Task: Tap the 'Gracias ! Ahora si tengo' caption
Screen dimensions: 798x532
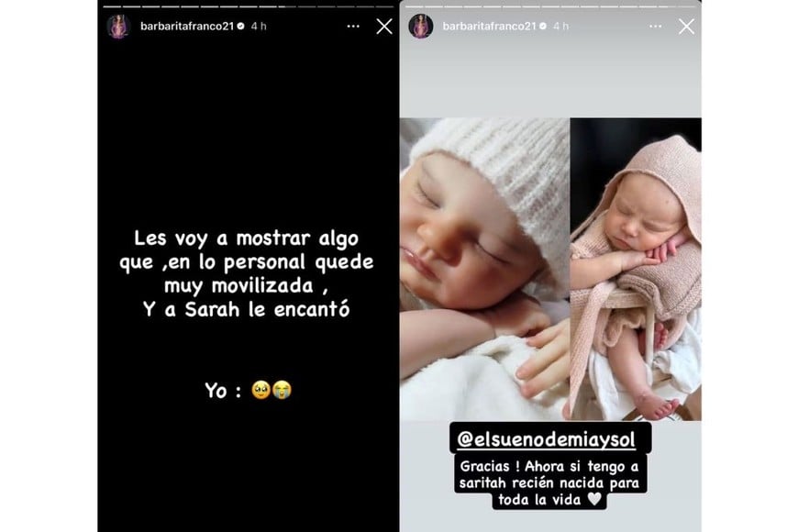Action: [549, 482]
